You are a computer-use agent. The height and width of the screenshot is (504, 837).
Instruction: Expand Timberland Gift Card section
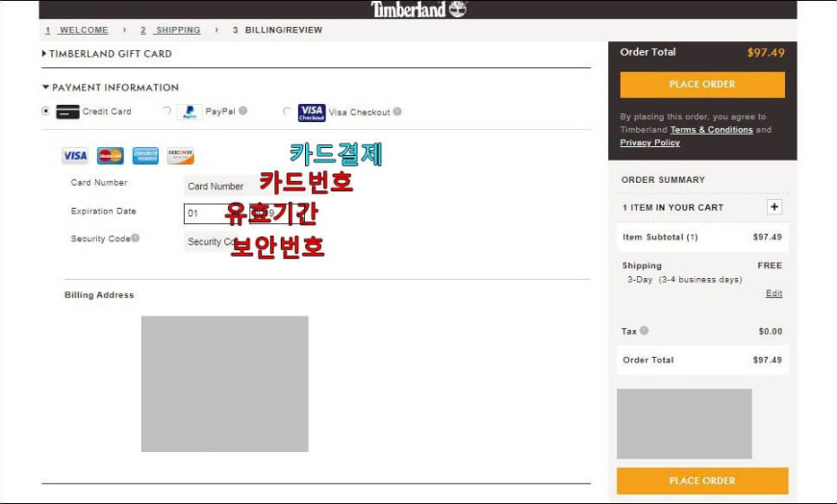(x=107, y=54)
